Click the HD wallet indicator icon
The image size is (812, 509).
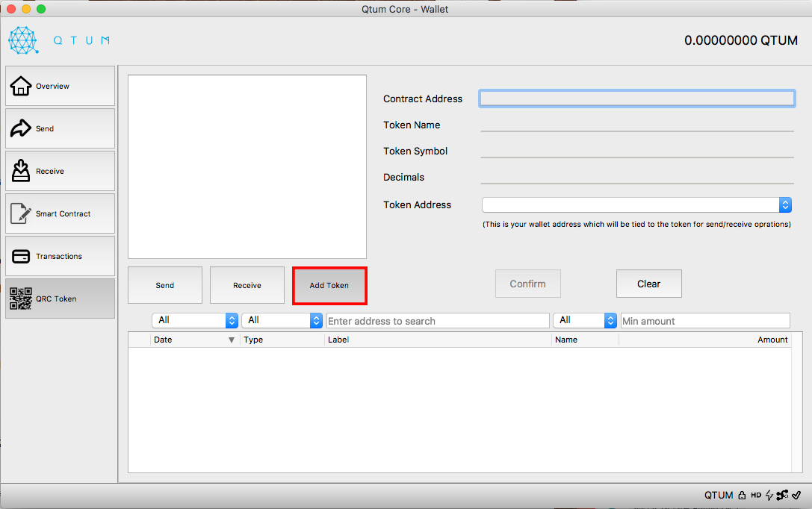click(756, 495)
